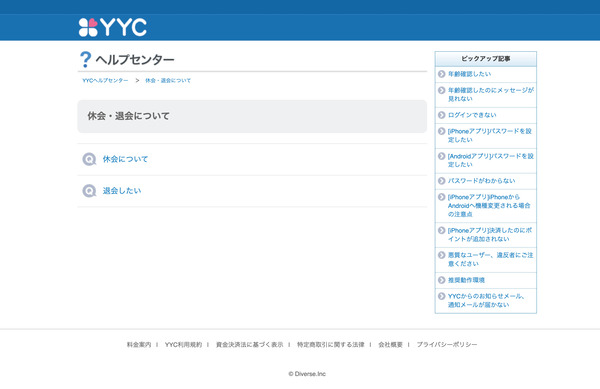Click arrow icon beside [iPhoneアプリ]パスワードを設定したい

click(442, 131)
